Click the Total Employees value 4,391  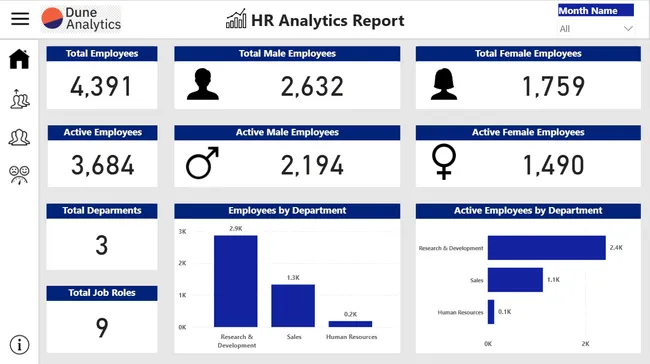coord(101,87)
